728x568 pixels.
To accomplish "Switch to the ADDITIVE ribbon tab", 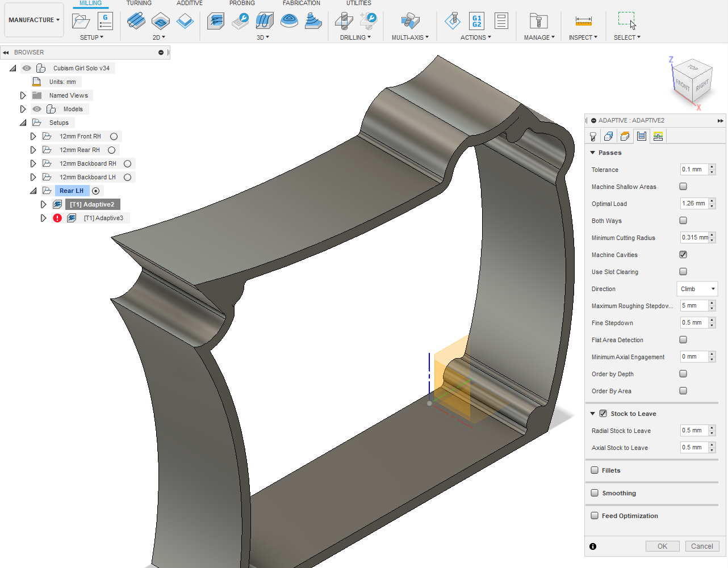I will [190, 3].
